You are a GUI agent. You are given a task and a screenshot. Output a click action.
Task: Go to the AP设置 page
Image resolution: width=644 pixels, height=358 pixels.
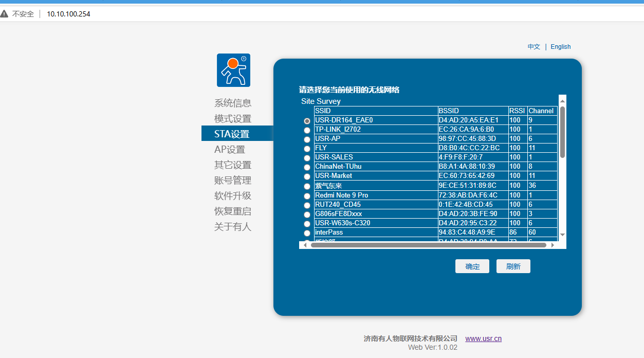[x=230, y=149]
